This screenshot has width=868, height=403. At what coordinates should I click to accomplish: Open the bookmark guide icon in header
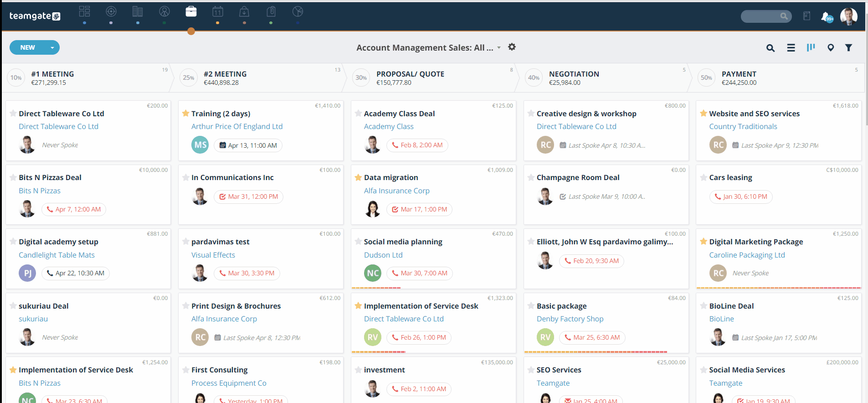[806, 16]
